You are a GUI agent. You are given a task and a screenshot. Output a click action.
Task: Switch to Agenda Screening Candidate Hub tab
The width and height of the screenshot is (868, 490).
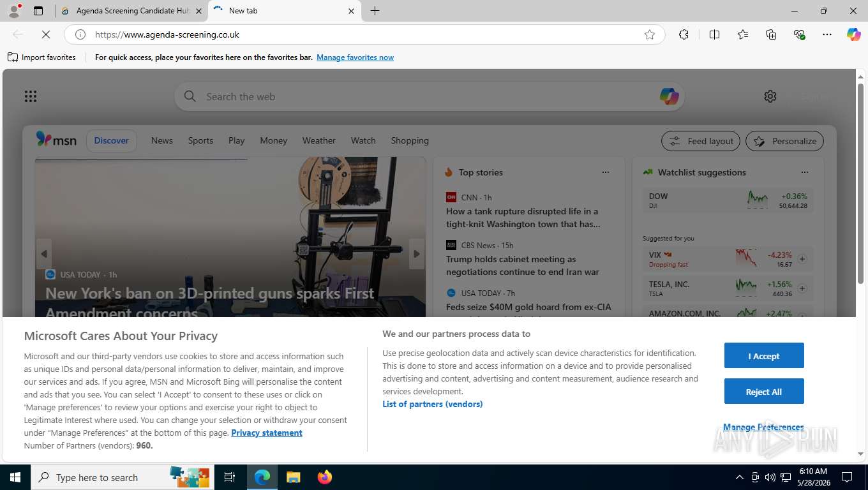(x=133, y=11)
